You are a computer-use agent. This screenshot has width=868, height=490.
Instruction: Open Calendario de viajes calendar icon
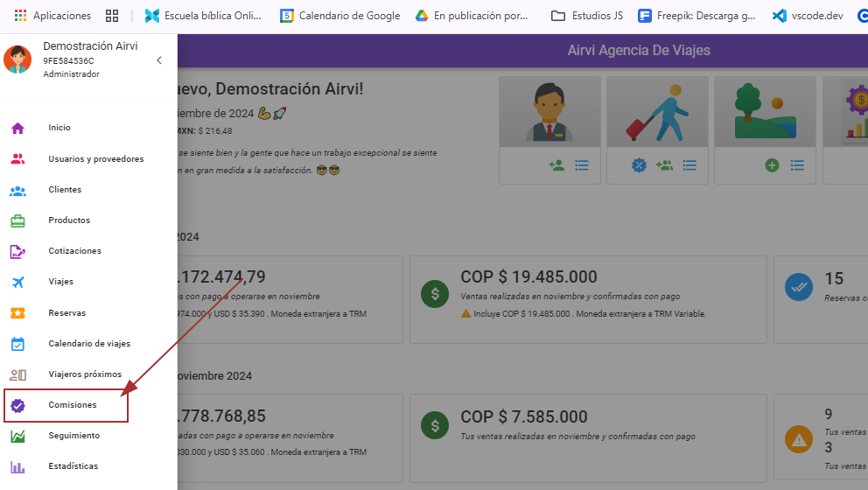coord(17,344)
